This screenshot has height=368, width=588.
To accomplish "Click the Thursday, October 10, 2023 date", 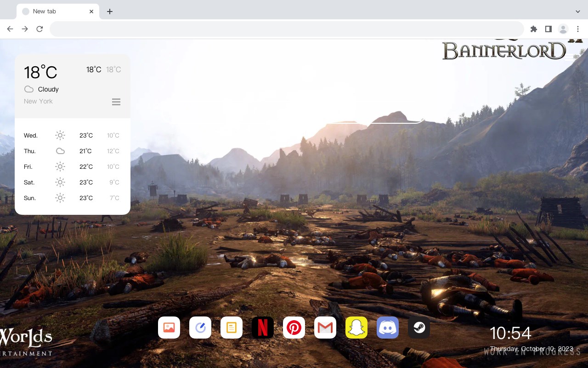I will pos(531,349).
